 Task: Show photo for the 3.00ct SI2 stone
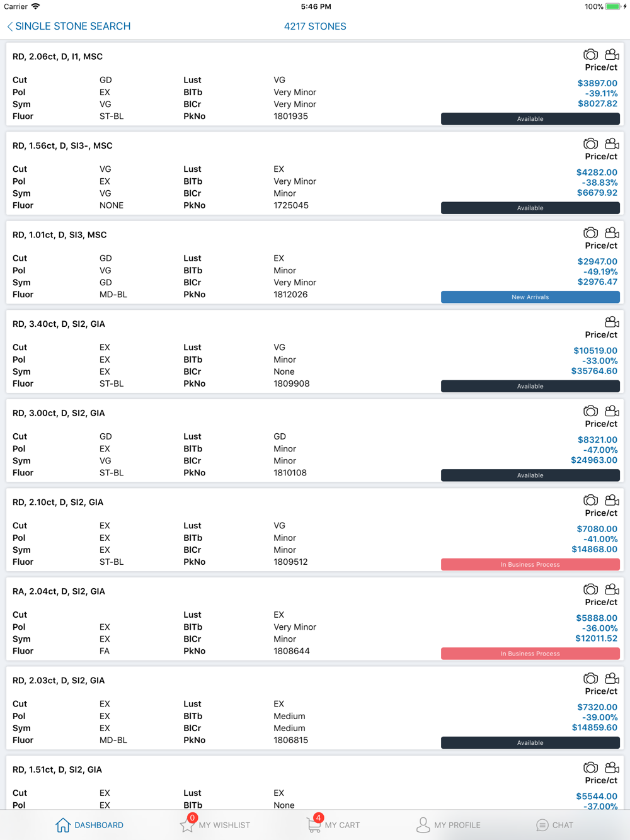tap(590, 411)
